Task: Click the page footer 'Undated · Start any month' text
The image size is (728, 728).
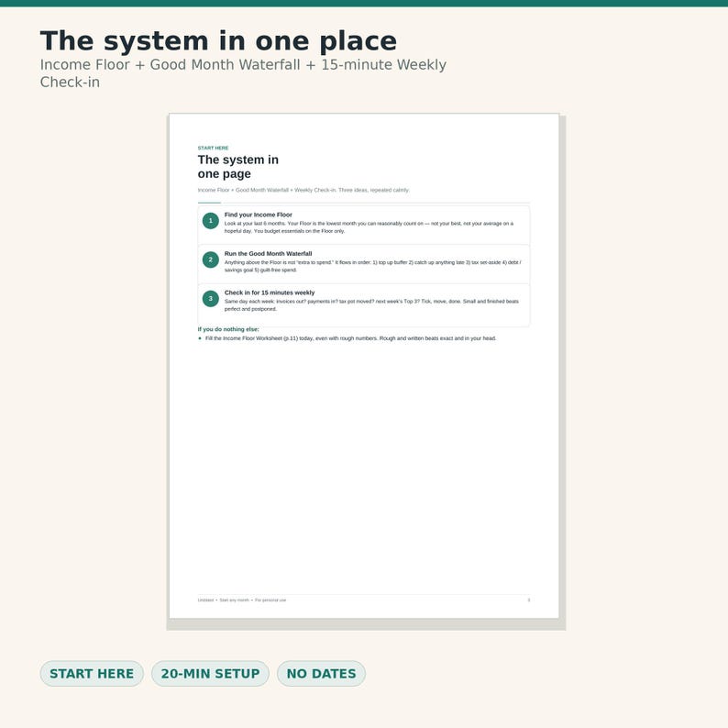Action: pos(242,601)
